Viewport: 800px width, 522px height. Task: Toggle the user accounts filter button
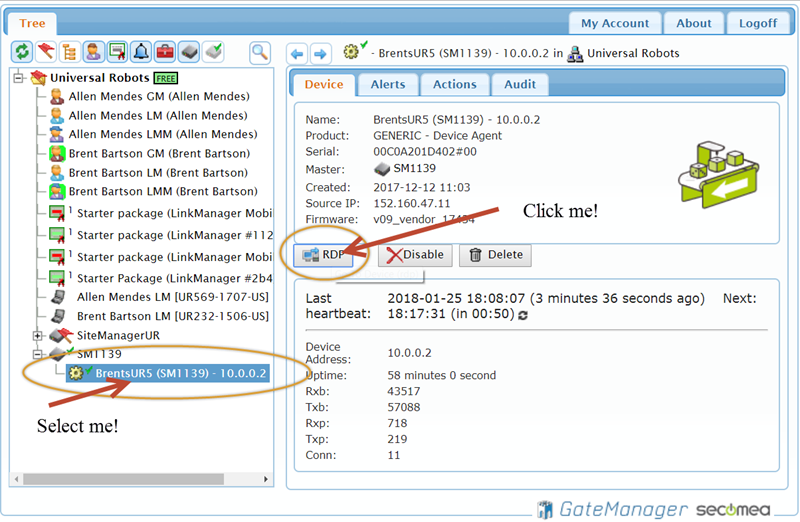coord(93,52)
